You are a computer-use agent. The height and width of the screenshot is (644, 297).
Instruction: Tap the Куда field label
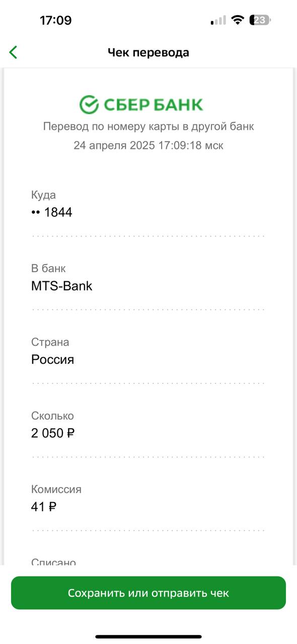click(x=43, y=195)
